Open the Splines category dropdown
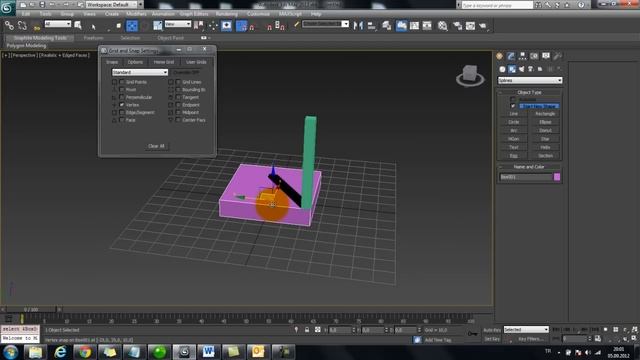The height and width of the screenshot is (360, 640). (530, 80)
